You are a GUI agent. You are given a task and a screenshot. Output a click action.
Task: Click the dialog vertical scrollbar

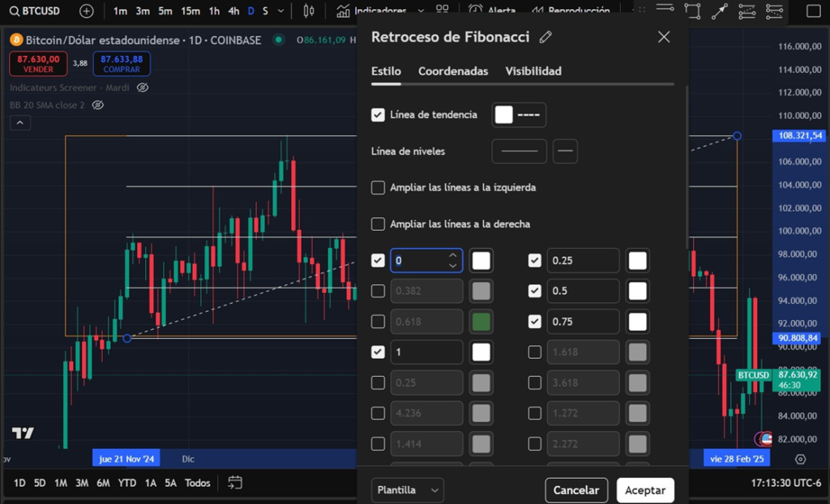[x=687, y=169]
